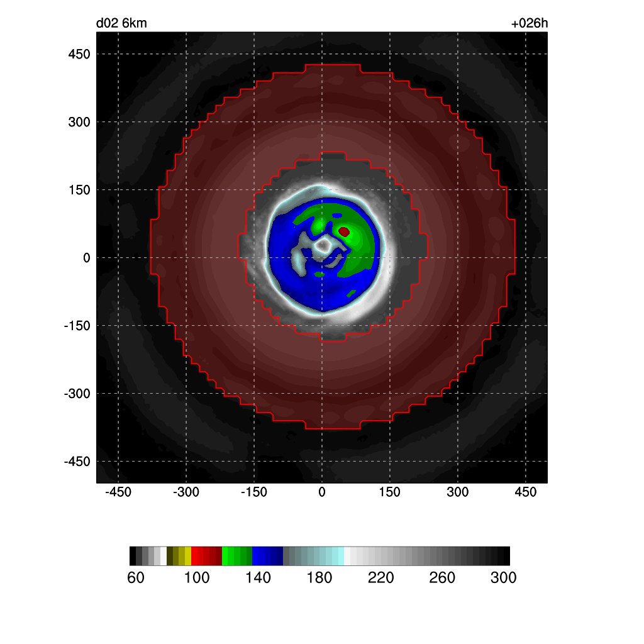Click the x-axis tick label -300
The width and height of the screenshot is (644, 644).
[x=186, y=492]
